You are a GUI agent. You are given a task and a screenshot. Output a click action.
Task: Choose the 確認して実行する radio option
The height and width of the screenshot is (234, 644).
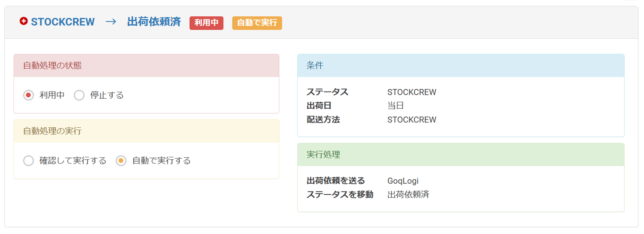(29, 161)
